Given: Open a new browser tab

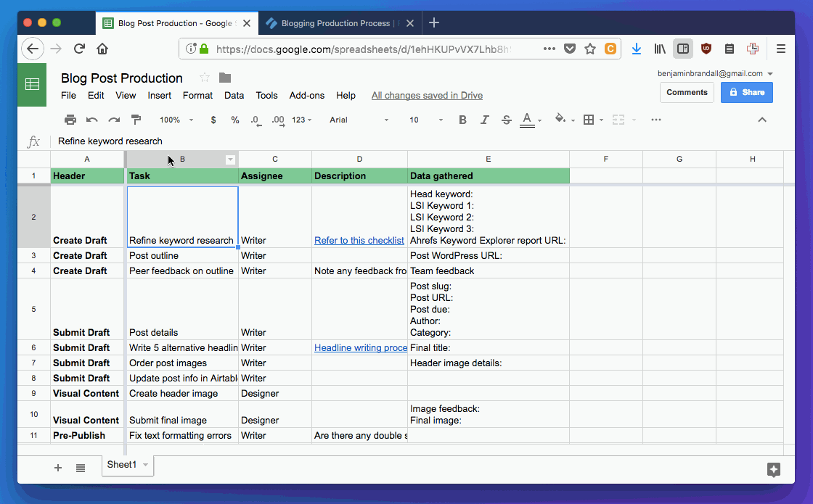Looking at the screenshot, I should [434, 22].
